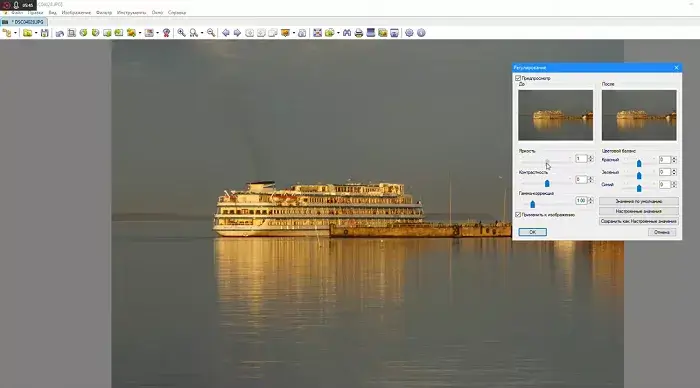Click the Синий value input field

pyautogui.click(x=665, y=184)
